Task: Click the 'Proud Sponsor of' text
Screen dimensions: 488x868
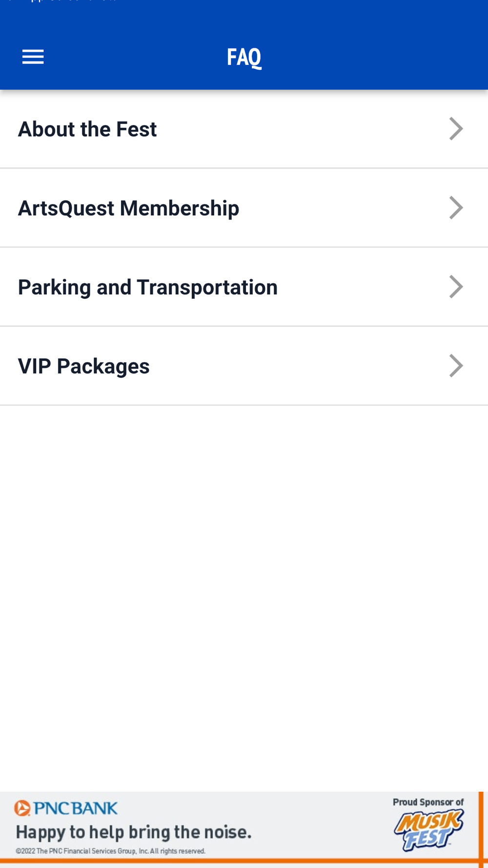Action: pyautogui.click(x=428, y=802)
